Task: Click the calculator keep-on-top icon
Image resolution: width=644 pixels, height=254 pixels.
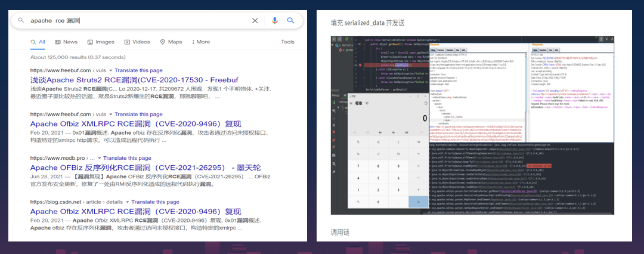Action: point(367,103)
